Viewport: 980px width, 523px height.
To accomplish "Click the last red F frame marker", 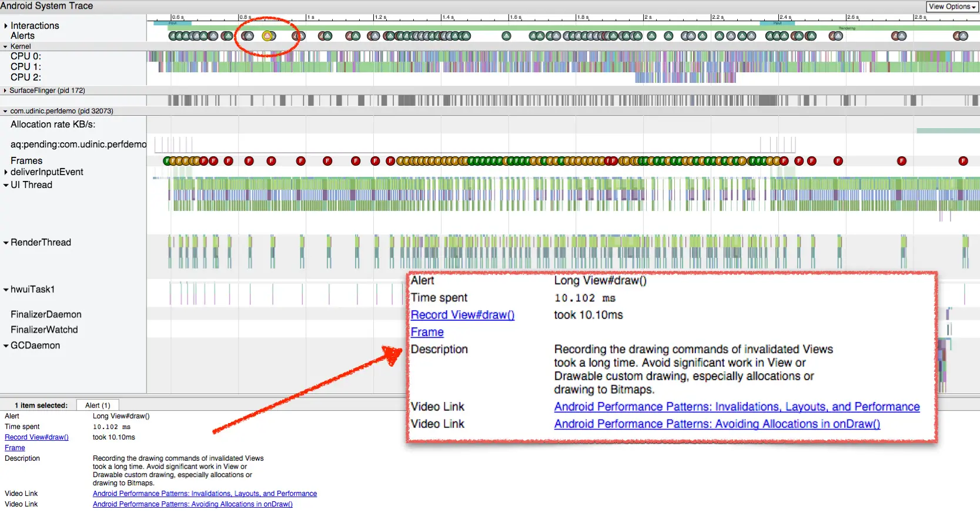I will click(x=963, y=161).
